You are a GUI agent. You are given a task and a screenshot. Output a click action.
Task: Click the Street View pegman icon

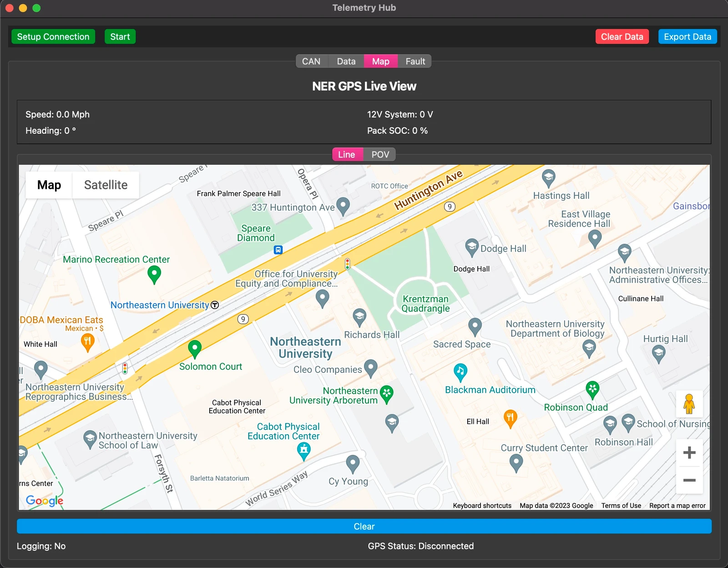pos(689,404)
